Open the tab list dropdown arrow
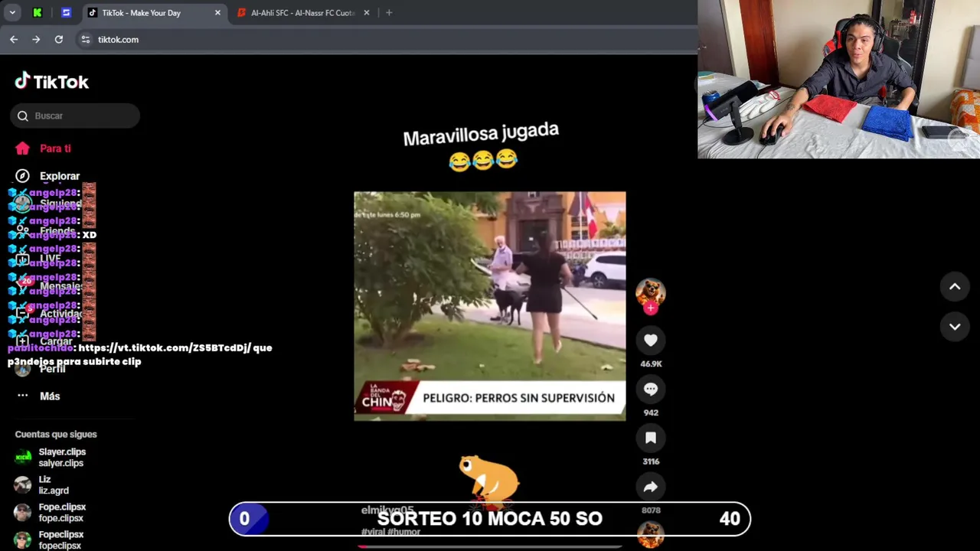980x551 pixels. (x=12, y=13)
